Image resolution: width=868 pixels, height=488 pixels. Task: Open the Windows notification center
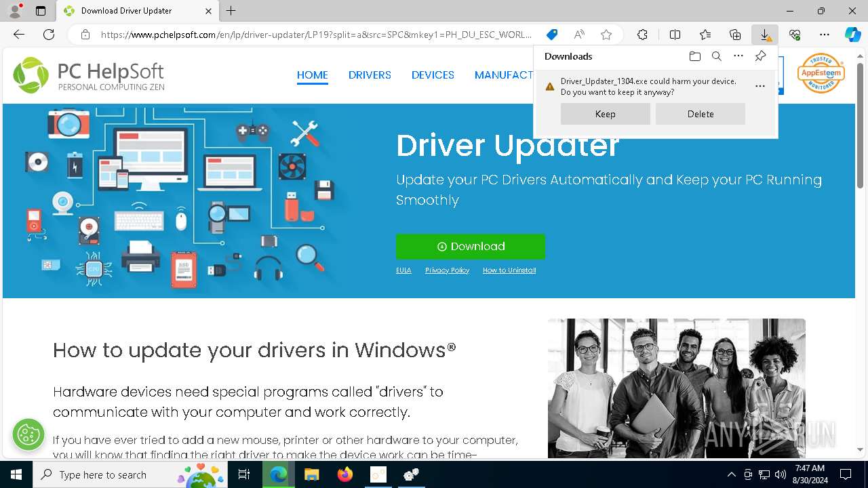pyautogui.click(x=846, y=474)
